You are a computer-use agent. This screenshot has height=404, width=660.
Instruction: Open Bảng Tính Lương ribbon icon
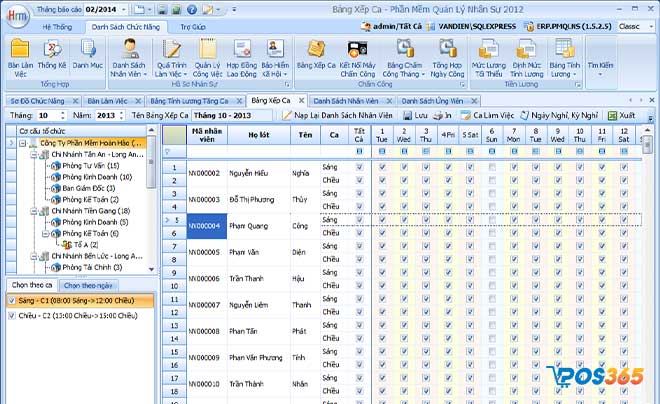coord(564,58)
